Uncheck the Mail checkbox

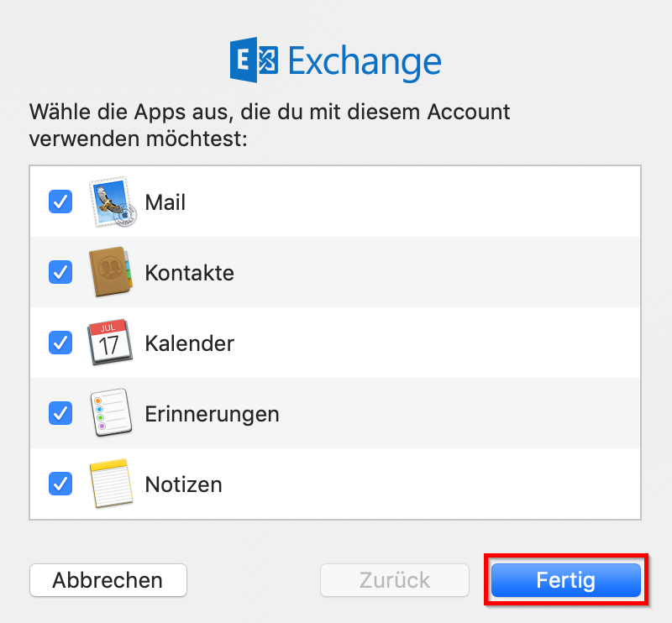pos(60,202)
